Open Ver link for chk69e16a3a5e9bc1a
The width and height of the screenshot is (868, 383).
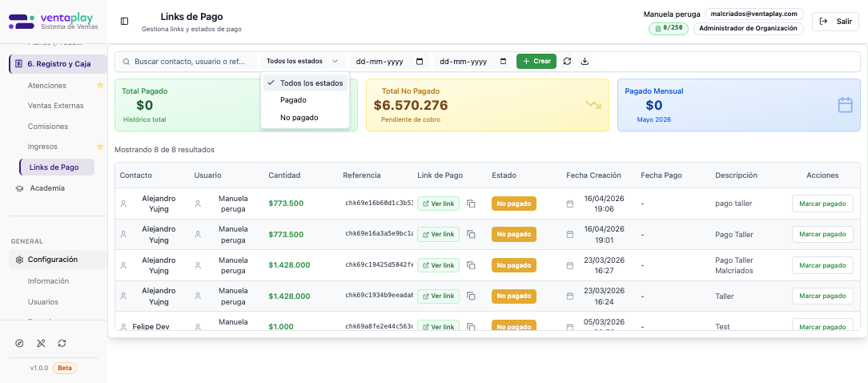click(439, 235)
